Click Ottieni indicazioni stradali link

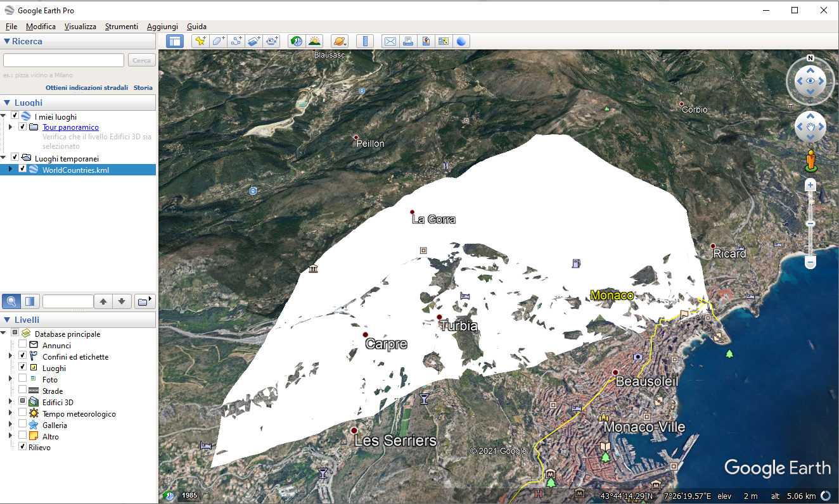pyautogui.click(x=87, y=87)
